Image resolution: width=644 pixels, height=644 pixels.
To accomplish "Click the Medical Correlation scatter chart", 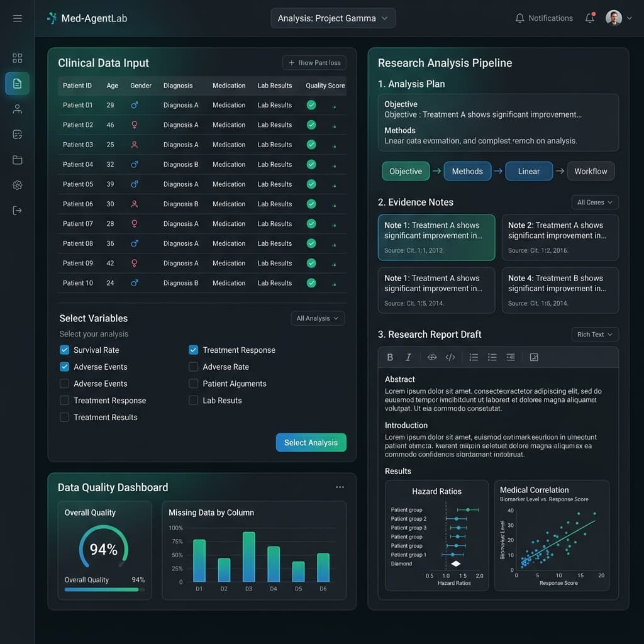I will [x=552, y=536].
